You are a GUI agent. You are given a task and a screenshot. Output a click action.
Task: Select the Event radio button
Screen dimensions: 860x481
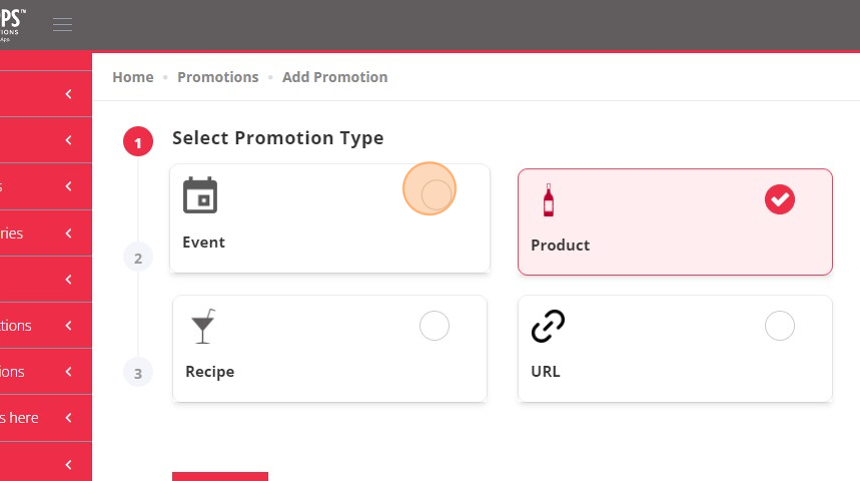(x=435, y=194)
